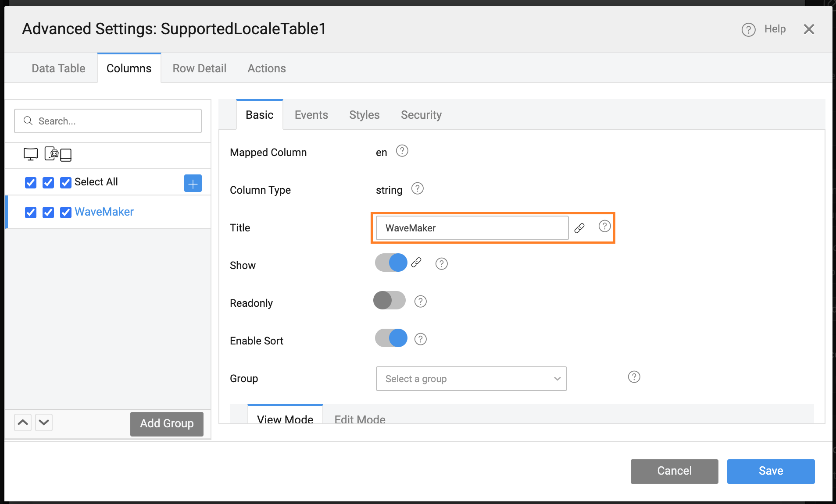Open the Select a group dropdown
This screenshot has height=504, width=836.
point(471,379)
